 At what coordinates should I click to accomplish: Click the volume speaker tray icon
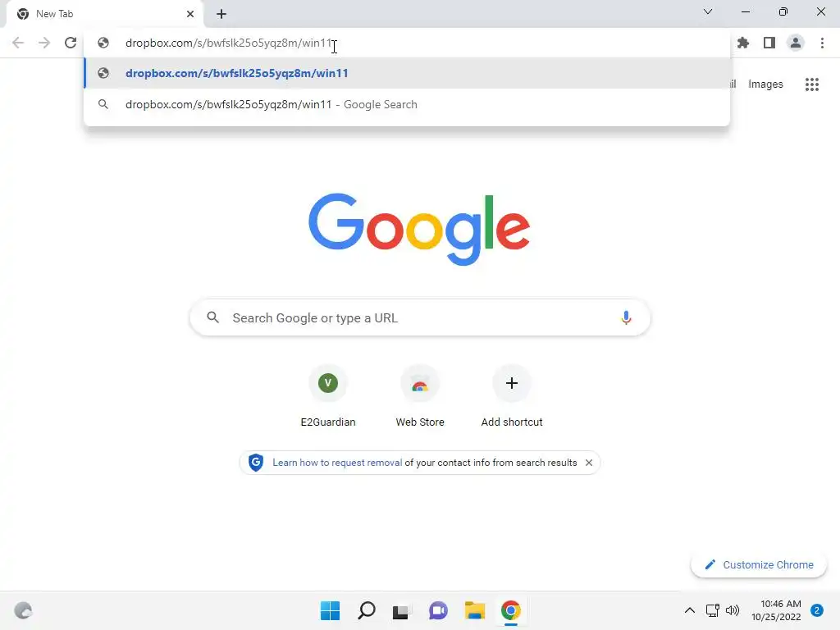(733, 610)
